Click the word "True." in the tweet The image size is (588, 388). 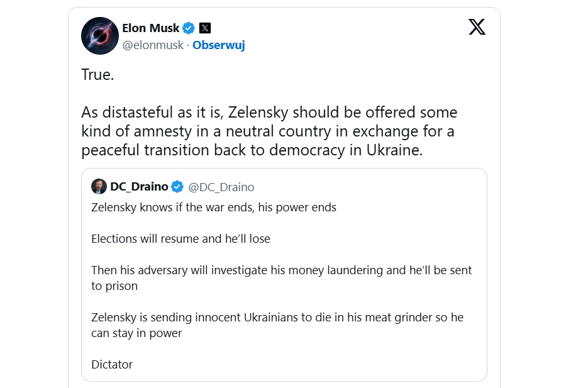[98, 74]
